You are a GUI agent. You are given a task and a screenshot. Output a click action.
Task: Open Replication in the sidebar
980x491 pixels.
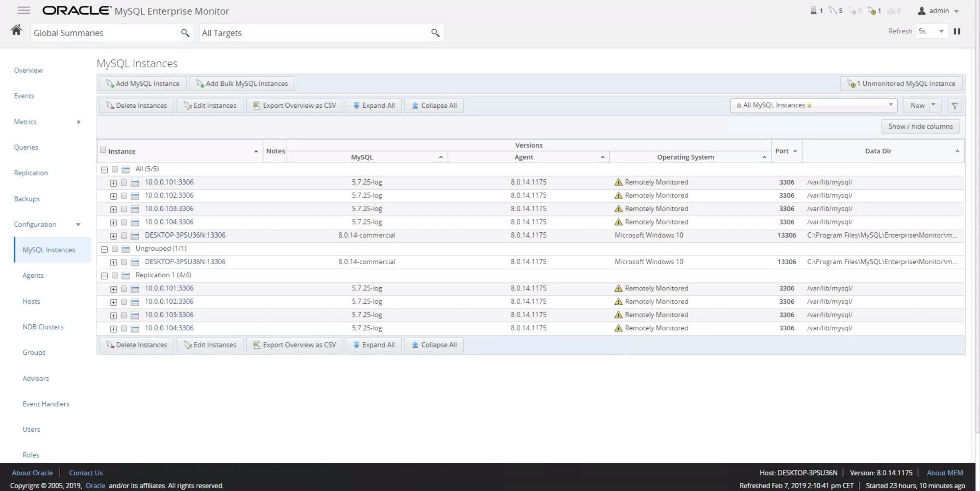pyautogui.click(x=31, y=173)
